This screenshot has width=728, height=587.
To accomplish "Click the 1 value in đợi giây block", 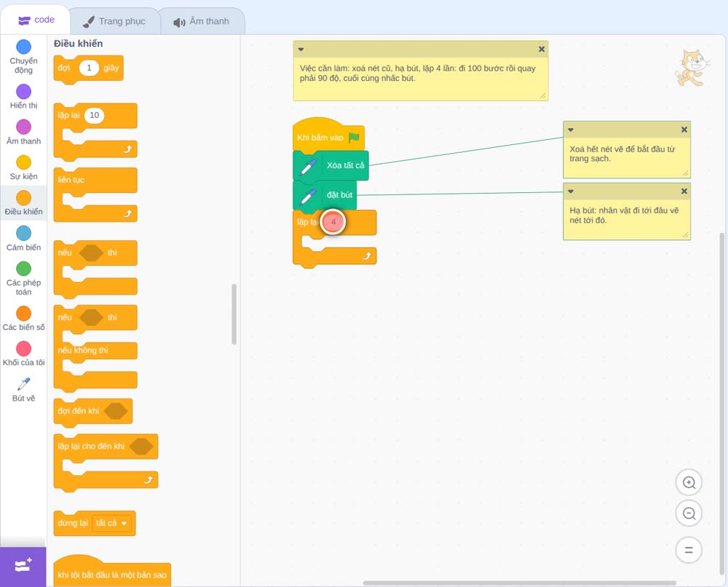I will point(89,68).
